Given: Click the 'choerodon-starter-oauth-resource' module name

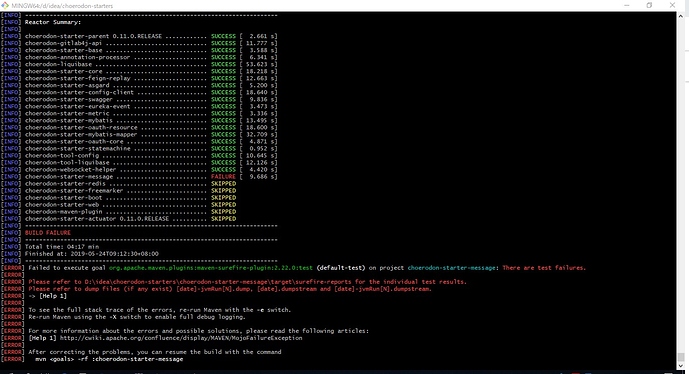Looking at the screenshot, I should (x=81, y=127).
